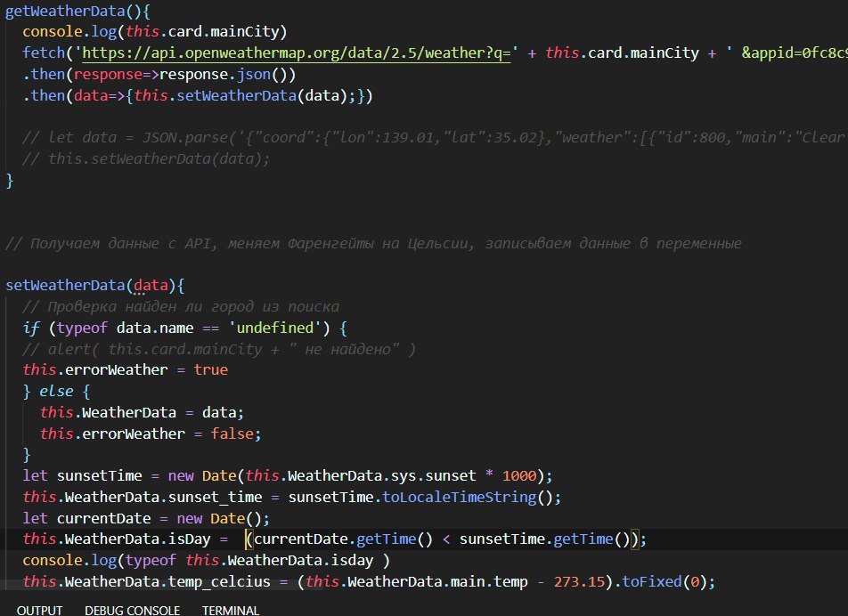
Task: Follow the openweathermap API URL link
Action: click(296, 53)
